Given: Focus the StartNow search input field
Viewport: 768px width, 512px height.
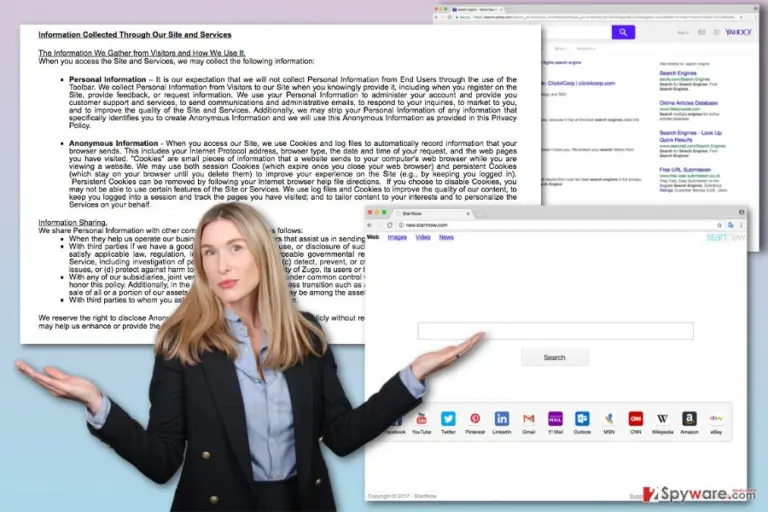Looking at the screenshot, I should point(555,331).
